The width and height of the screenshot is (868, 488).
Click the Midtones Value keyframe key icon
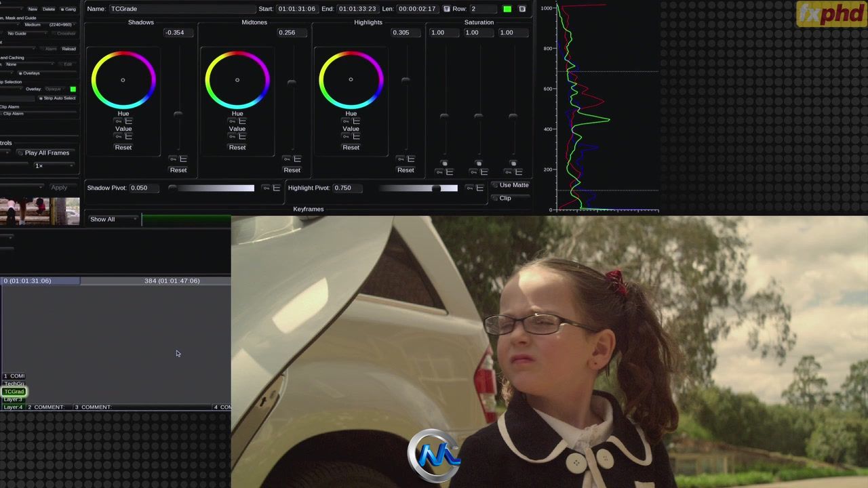(232, 136)
